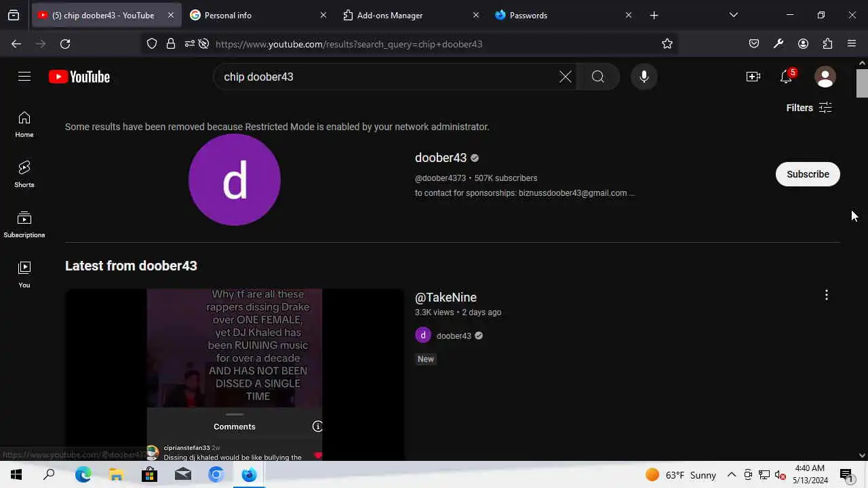Open Save to Pocket icon
This screenshot has width=868, height=488.
(x=754, y=43)
